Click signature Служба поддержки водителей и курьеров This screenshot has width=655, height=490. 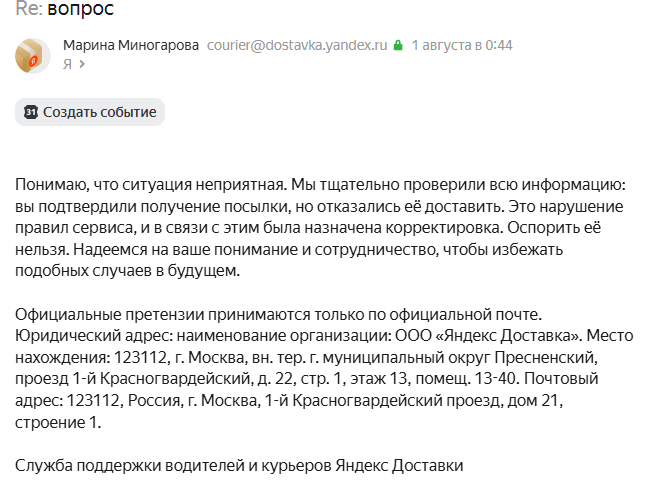click(173, 465)
